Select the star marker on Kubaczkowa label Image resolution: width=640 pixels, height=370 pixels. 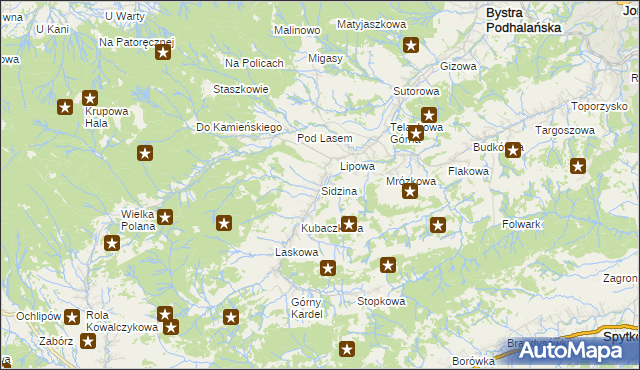[x=349, y=224]
